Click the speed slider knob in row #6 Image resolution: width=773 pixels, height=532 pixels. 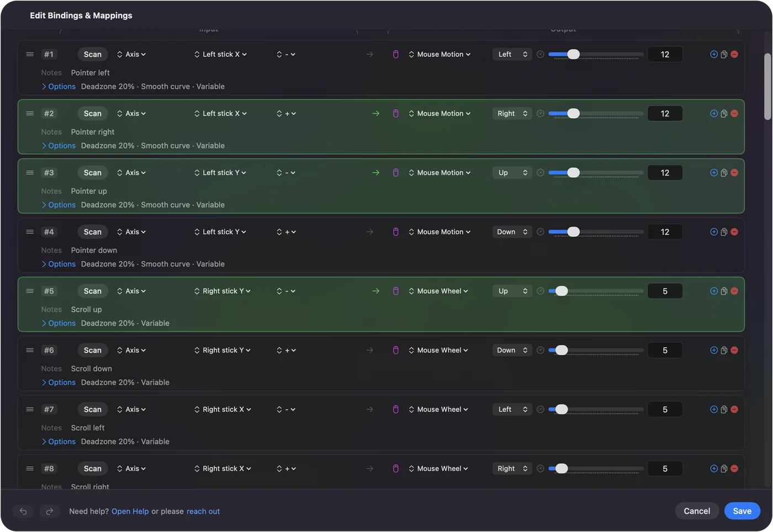click(562, 350)
